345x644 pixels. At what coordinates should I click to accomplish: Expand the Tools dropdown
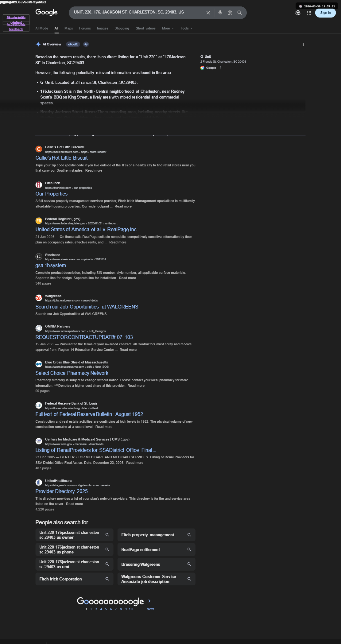(x=187, y=28)
